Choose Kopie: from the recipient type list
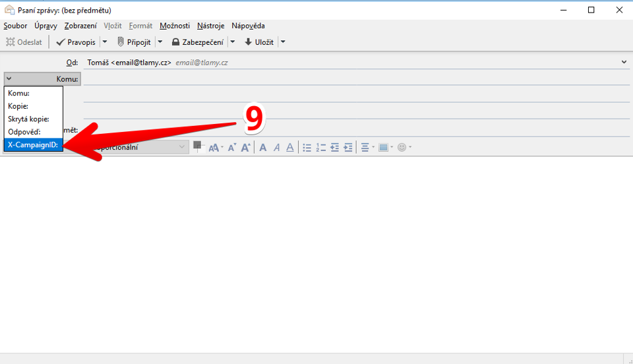 coord(34,106)
